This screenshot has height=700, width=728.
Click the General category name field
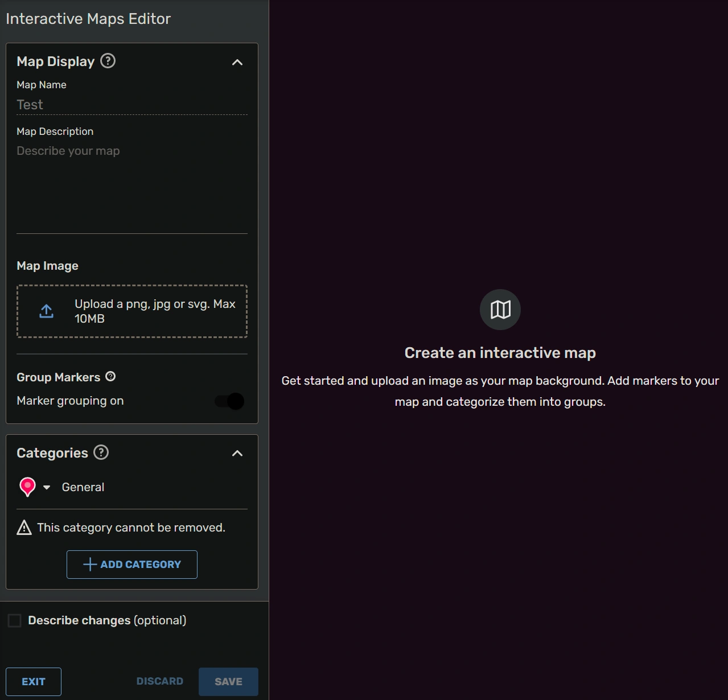pyautogui.click(x=154, y=487)
